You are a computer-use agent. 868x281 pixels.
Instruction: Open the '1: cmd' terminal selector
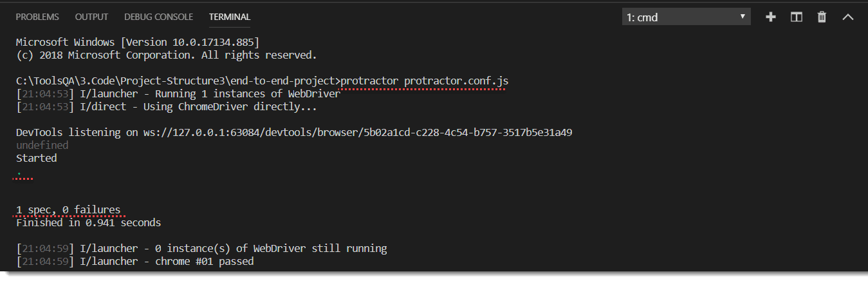[x=686, y=17]
